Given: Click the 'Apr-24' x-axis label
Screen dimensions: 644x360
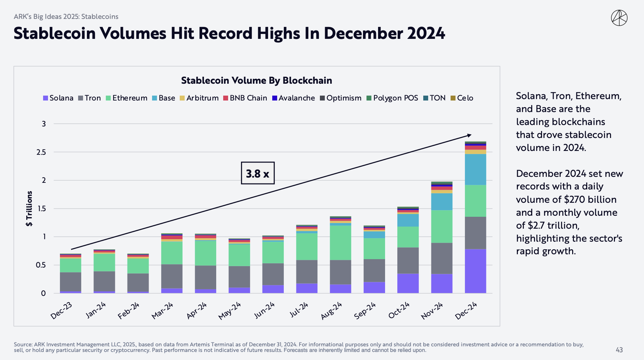Looking at the screenshot, I should 197,310.
